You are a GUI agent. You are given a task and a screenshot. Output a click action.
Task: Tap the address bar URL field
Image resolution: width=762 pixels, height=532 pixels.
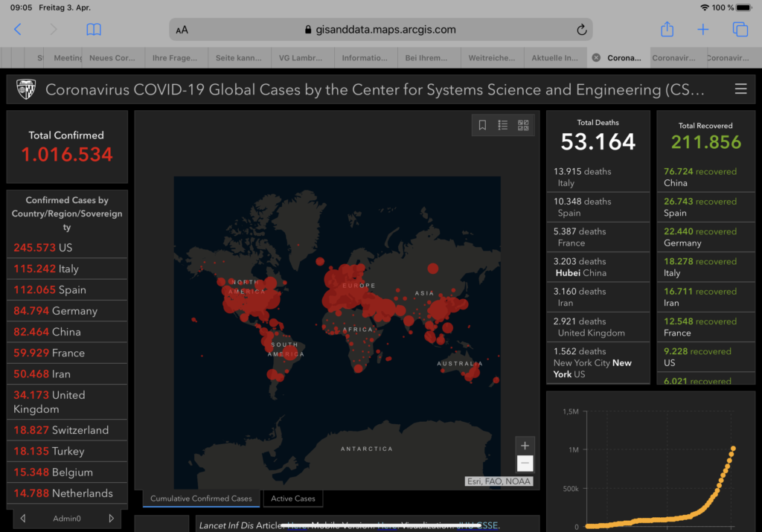tap(380, 30)
